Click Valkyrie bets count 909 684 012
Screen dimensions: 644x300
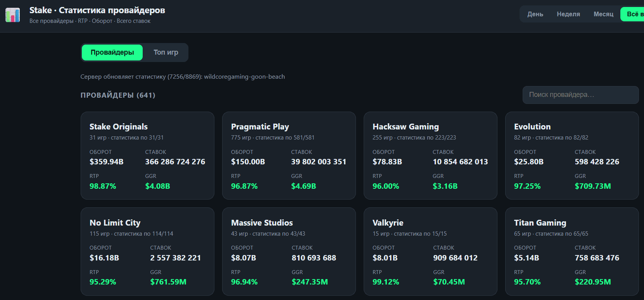click(x=456, y=258)
